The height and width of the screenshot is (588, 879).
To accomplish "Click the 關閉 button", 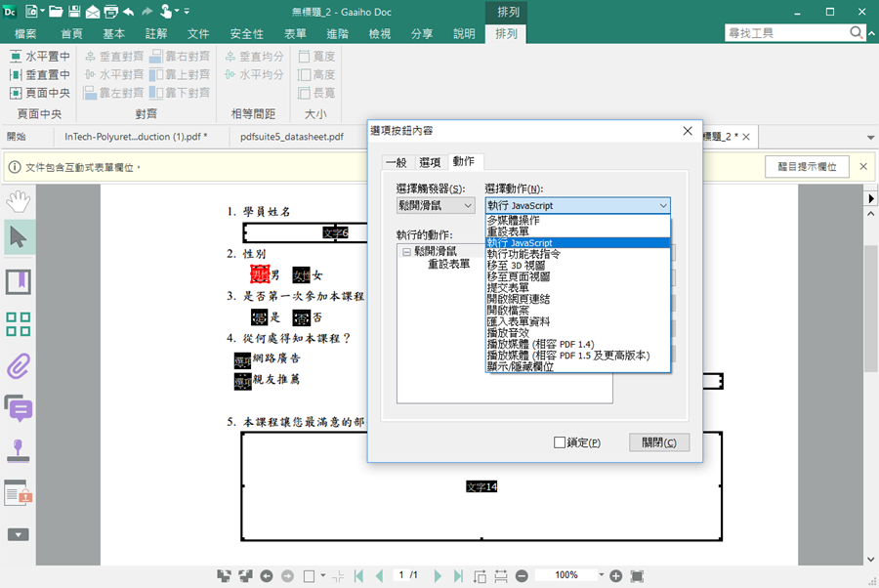I will [659, 442].
